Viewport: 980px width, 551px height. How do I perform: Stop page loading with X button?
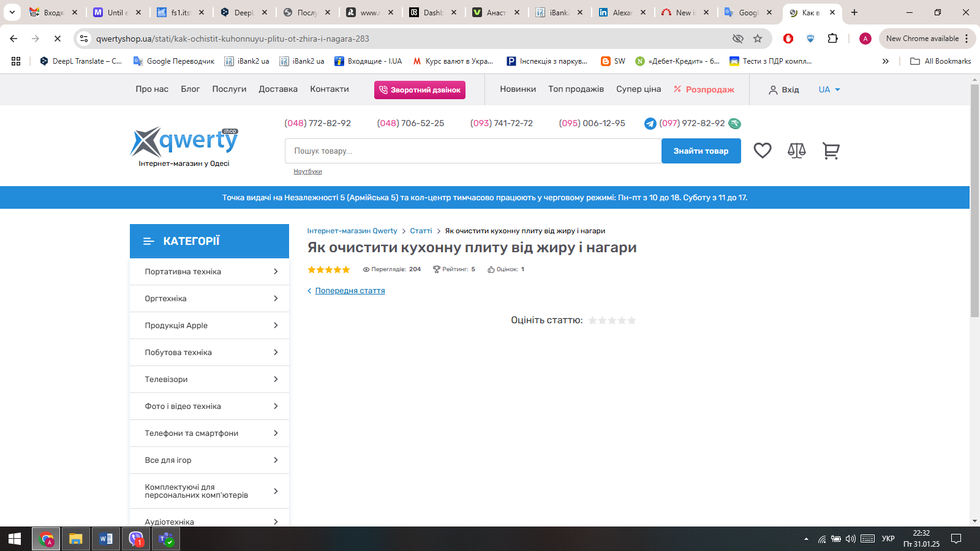[57, 39]
